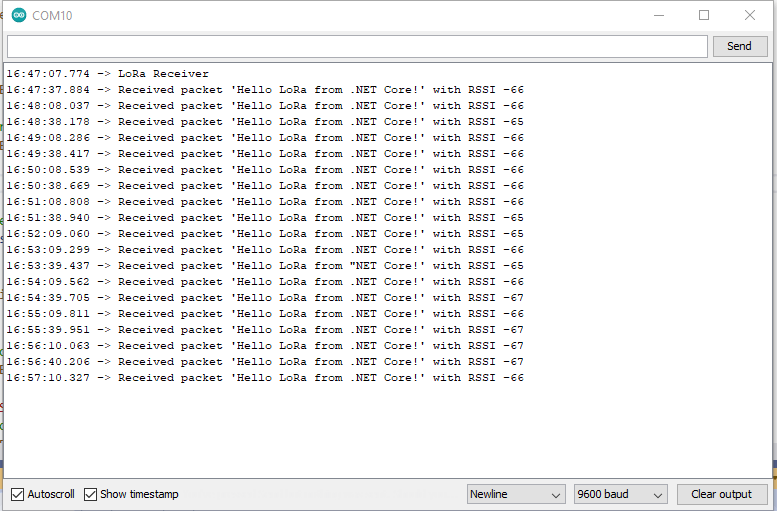Image resolution: width=777 pixels, height=511 pixels.
Task: Close the COM10 serial monitor
Action: click(750, 15)
